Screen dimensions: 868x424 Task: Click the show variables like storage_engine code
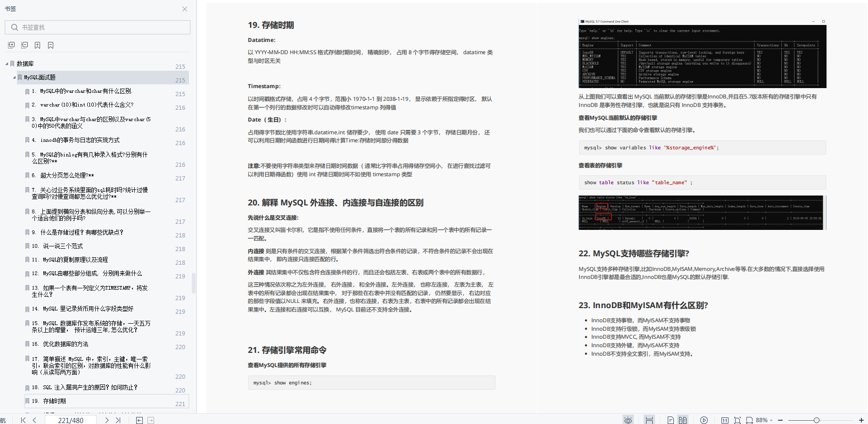pyautogui.click(x=702, y=147)
